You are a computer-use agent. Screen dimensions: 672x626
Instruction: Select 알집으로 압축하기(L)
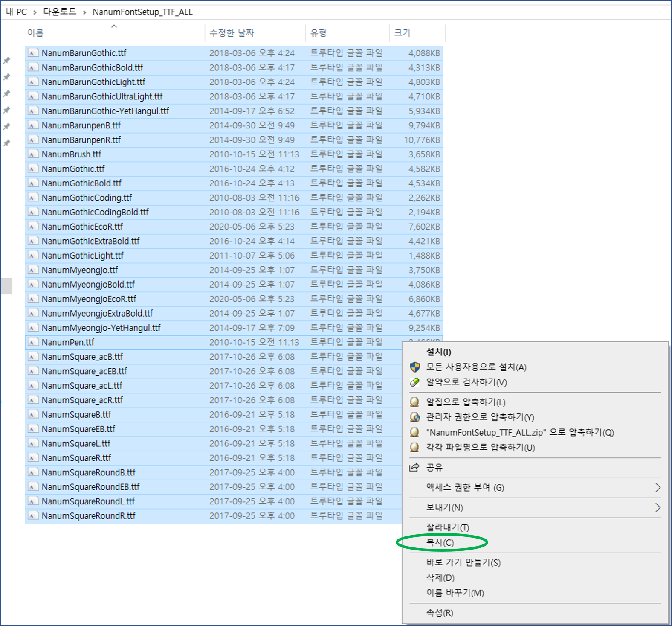pyautogui.click(x=466, y=402)
